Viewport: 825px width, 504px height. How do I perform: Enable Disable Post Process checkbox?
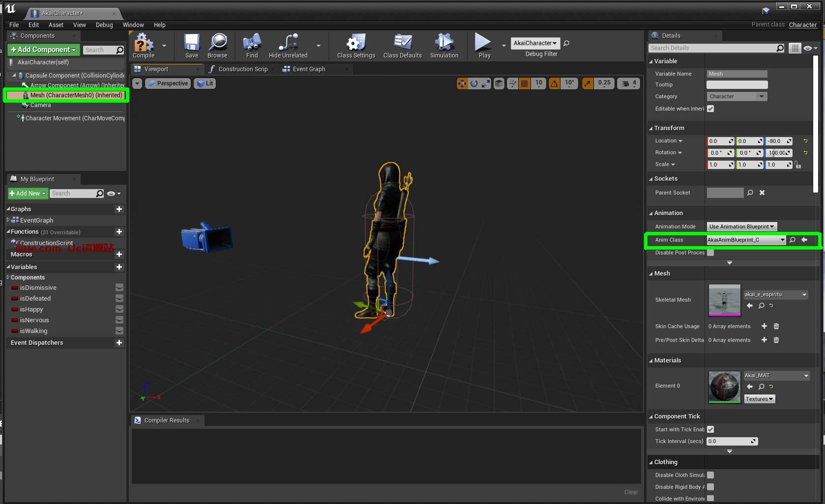[x=710, y=252]
